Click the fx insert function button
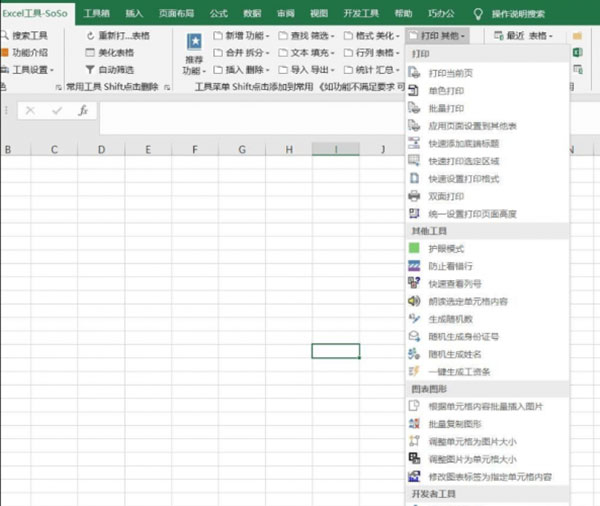This screenshot has height=506, width=600. 83,110
